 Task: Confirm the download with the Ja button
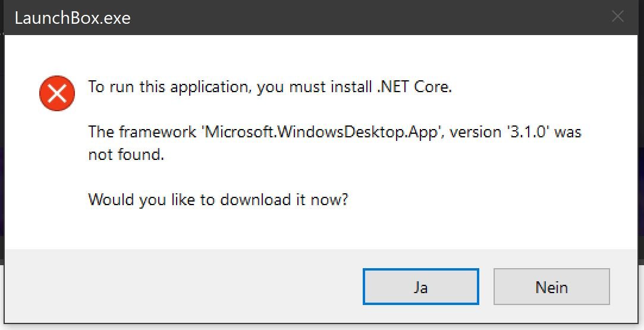[420, 287]
